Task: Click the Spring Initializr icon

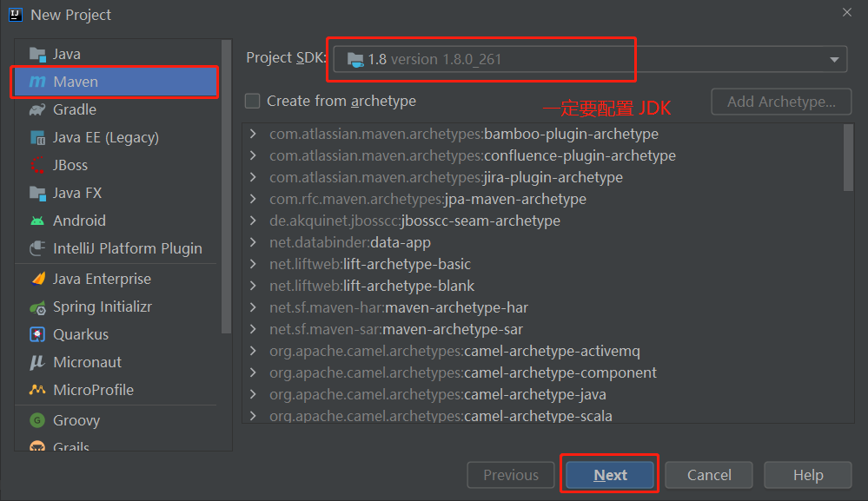Action: 37,307
